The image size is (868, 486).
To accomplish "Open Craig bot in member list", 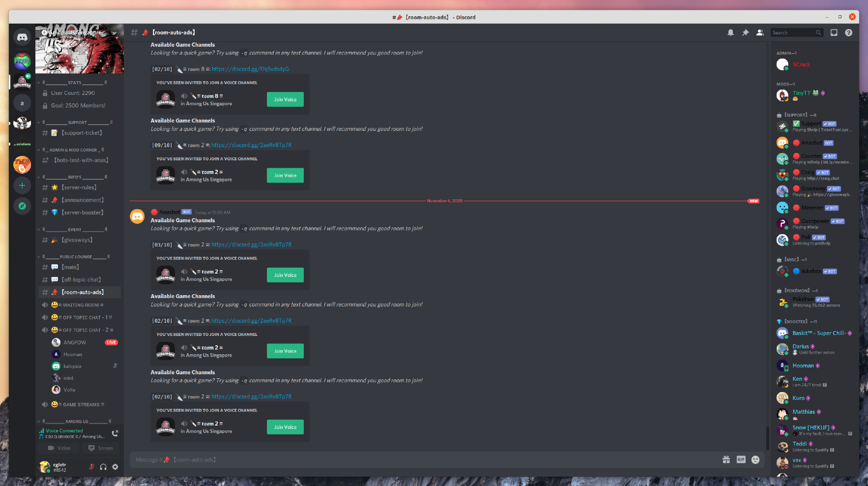I will 813,175.
